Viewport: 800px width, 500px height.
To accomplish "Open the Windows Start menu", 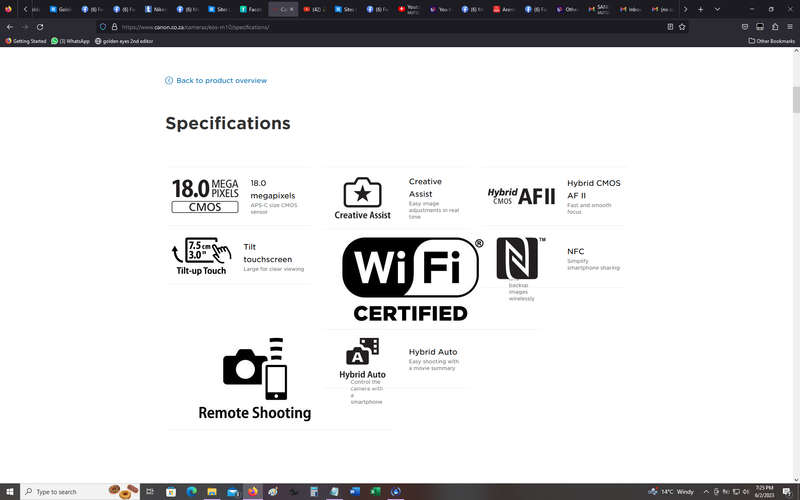I will (x=9, y=492).
